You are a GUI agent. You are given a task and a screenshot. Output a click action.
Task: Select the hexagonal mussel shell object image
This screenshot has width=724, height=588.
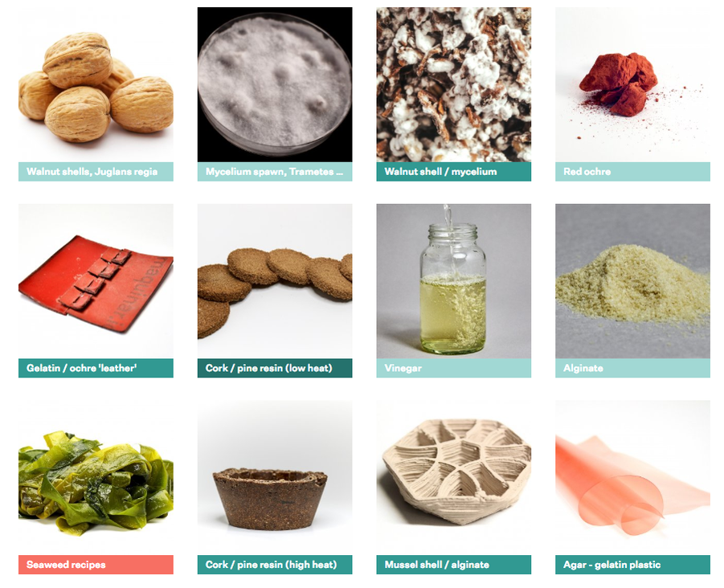pyautogui.click(x=453, y=478)
